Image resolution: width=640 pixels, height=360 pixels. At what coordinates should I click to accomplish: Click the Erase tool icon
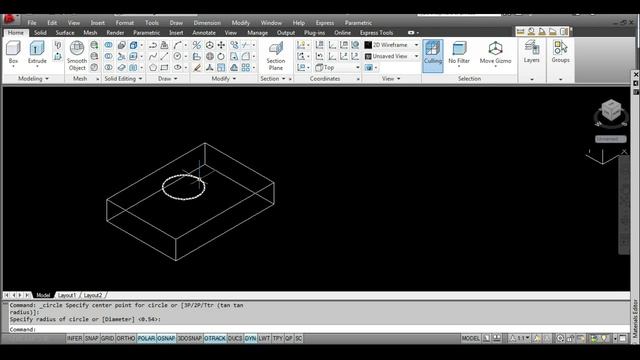coord(197,68)
